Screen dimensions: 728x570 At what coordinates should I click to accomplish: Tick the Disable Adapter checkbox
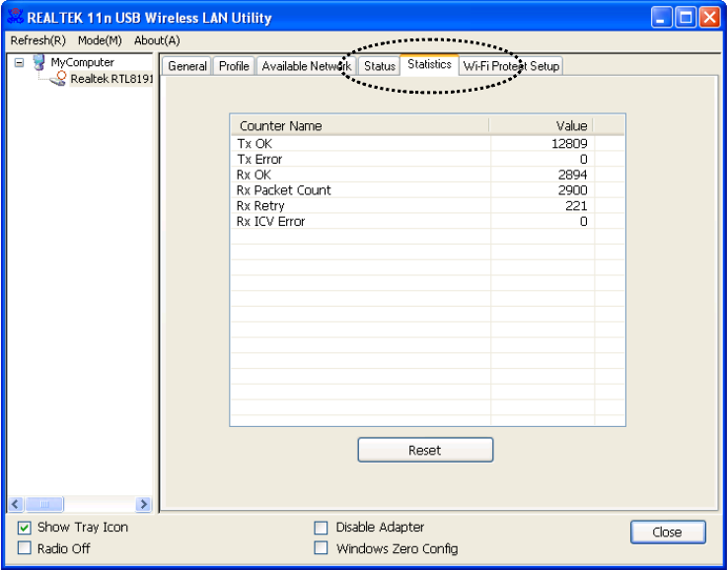coord(321,529)
